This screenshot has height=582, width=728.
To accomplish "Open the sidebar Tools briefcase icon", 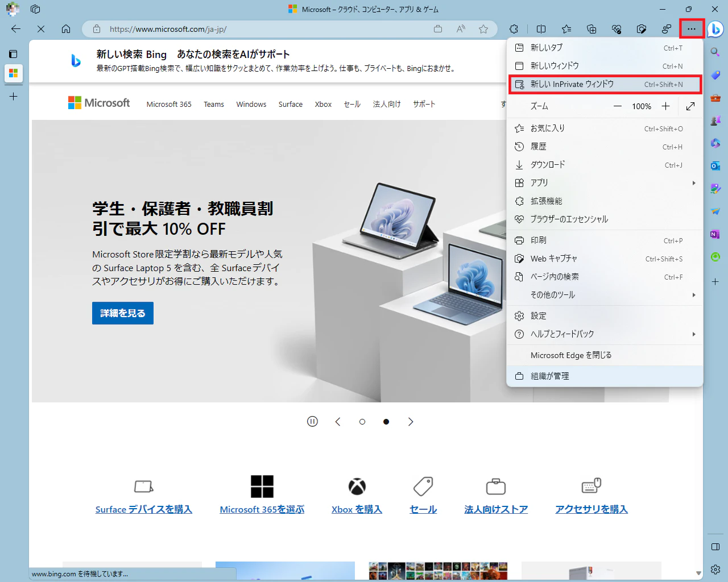I will pyautogui.click(x=715, y=98).
